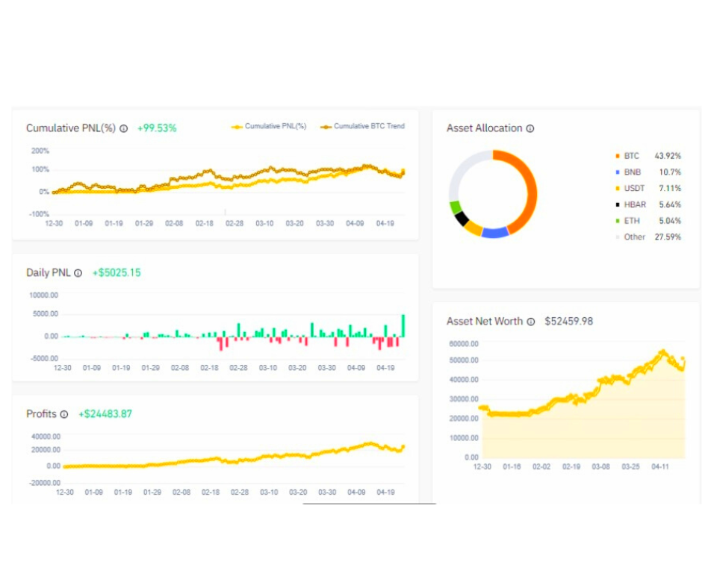
Task: Click info icon beside Asset Allocation
Action: click(530, 128)
